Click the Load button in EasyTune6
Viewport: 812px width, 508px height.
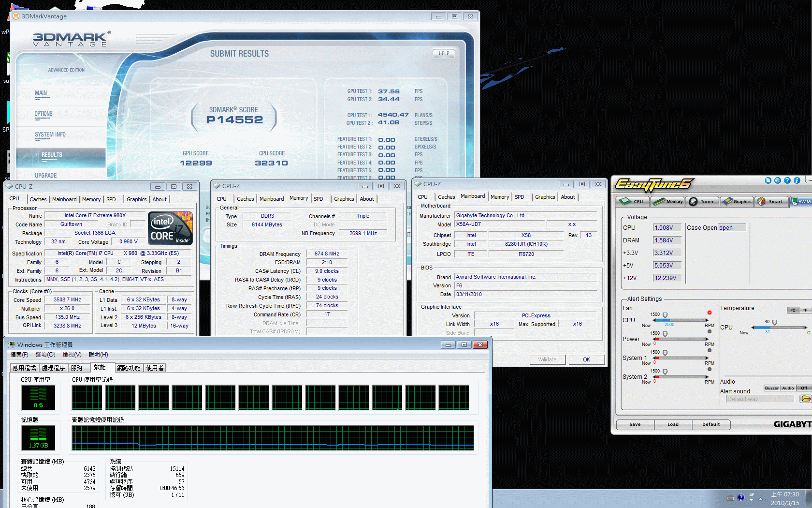pos(673,424)
